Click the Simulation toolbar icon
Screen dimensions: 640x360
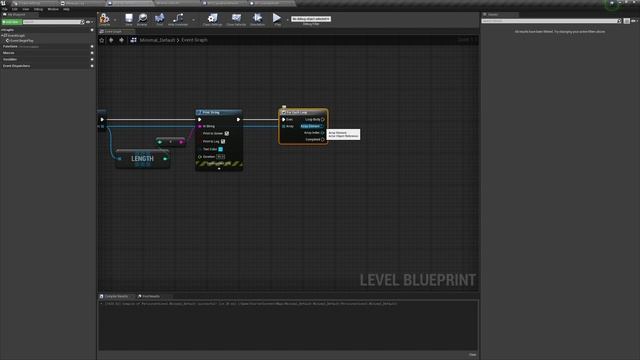click(x=257, y=18)
